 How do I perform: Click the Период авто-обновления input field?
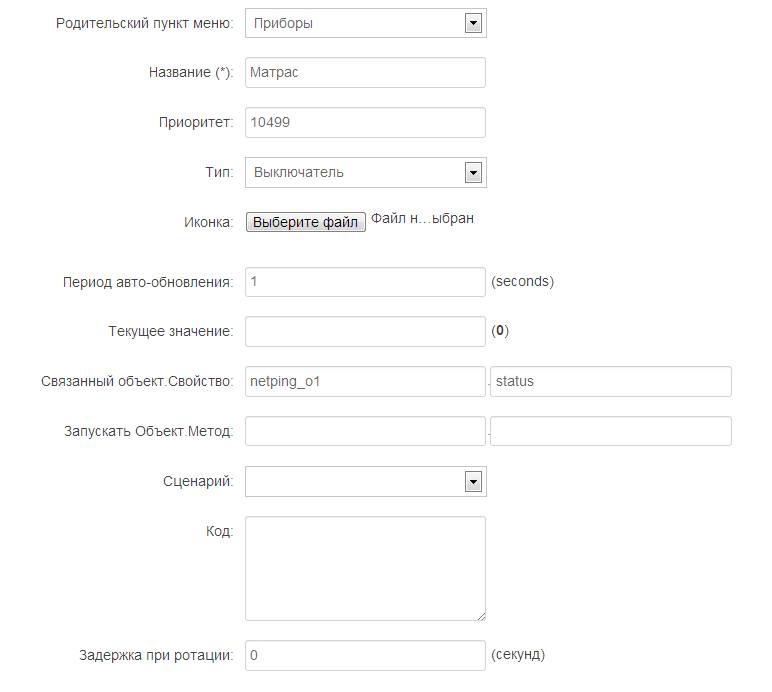(365, 281)
